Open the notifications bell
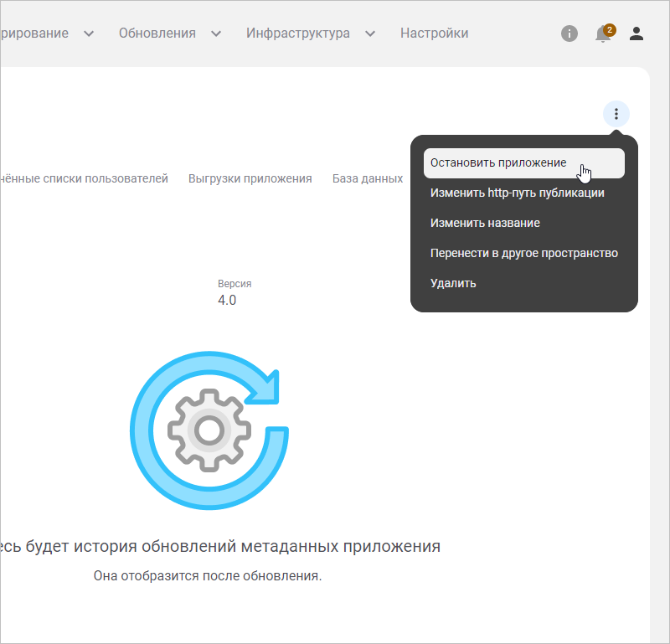The width and height of the screenshot is (670, 644). click(602, 34)
